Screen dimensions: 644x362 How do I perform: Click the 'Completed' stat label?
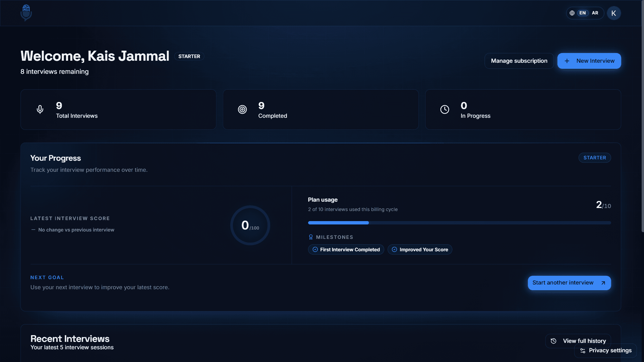click(x=273, y=116)
